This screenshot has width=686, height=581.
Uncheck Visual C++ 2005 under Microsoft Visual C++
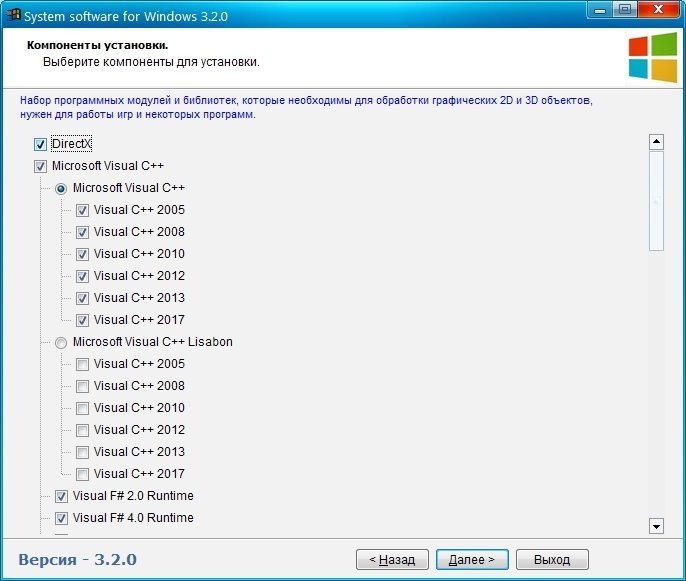82,210
